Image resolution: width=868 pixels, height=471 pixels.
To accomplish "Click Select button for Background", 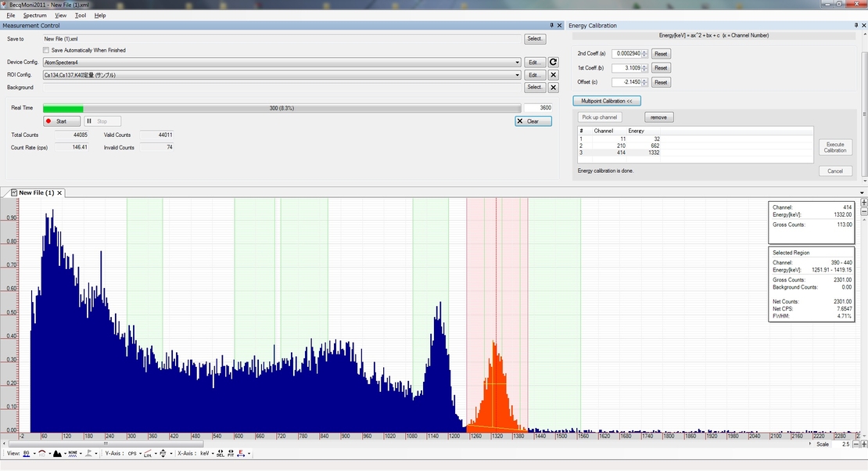I will click(535, 88).
